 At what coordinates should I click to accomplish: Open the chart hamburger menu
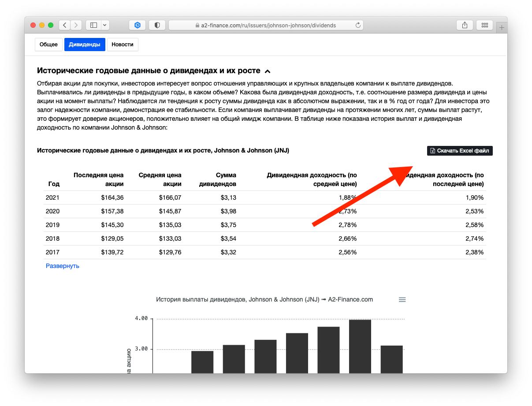point(402,300)
